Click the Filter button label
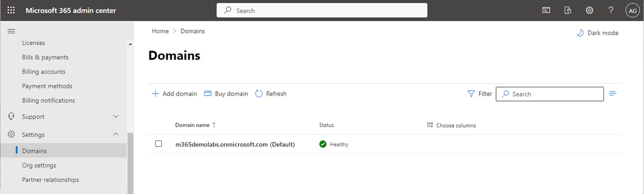The image size is (644, 194). point(485,94)
